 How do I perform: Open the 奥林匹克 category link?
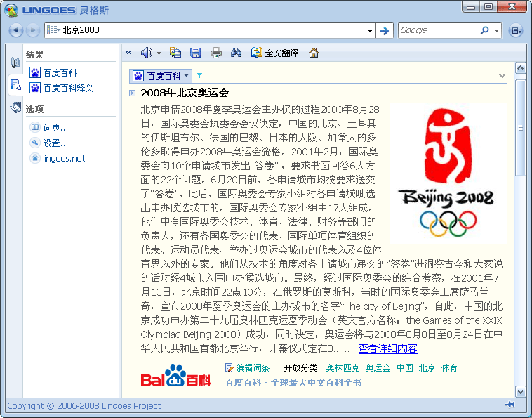pos(343,368)
